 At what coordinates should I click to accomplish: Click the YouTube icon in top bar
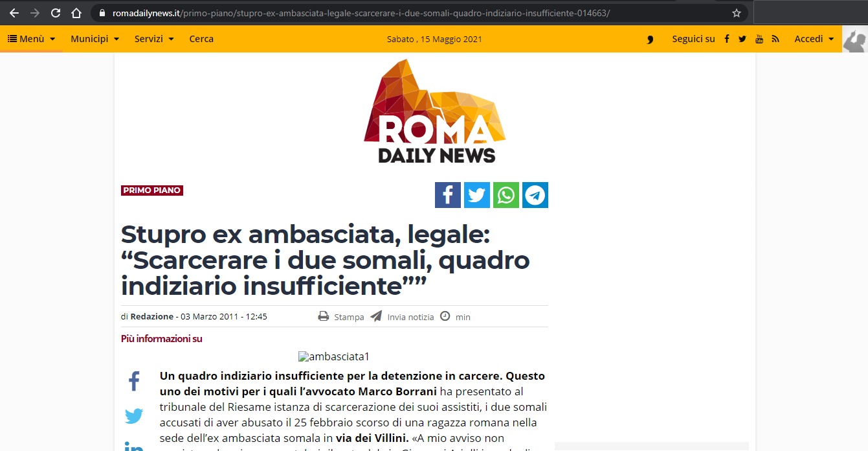tap(759, 39)
